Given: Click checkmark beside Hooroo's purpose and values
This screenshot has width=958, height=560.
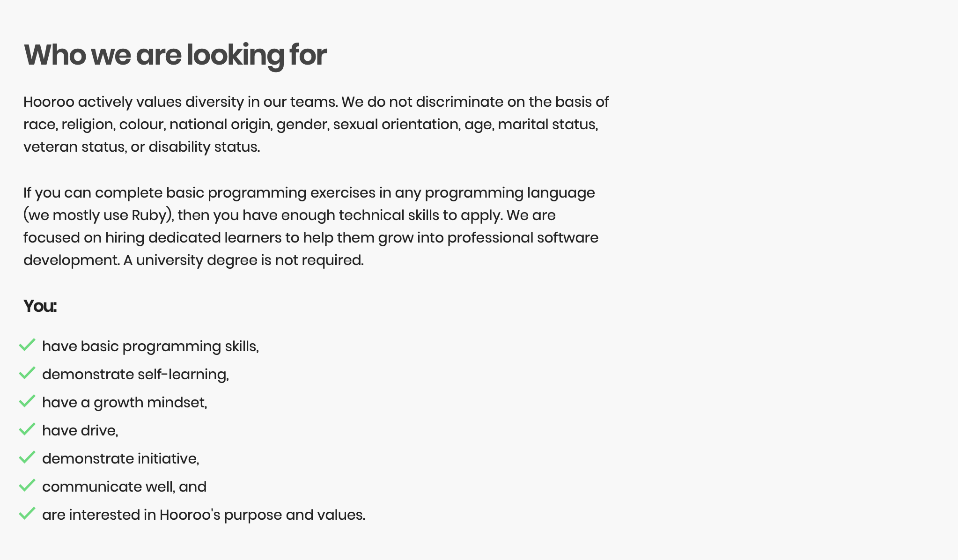Looking at the screenshot, I should pyautogui.click(x=27, y=514).
